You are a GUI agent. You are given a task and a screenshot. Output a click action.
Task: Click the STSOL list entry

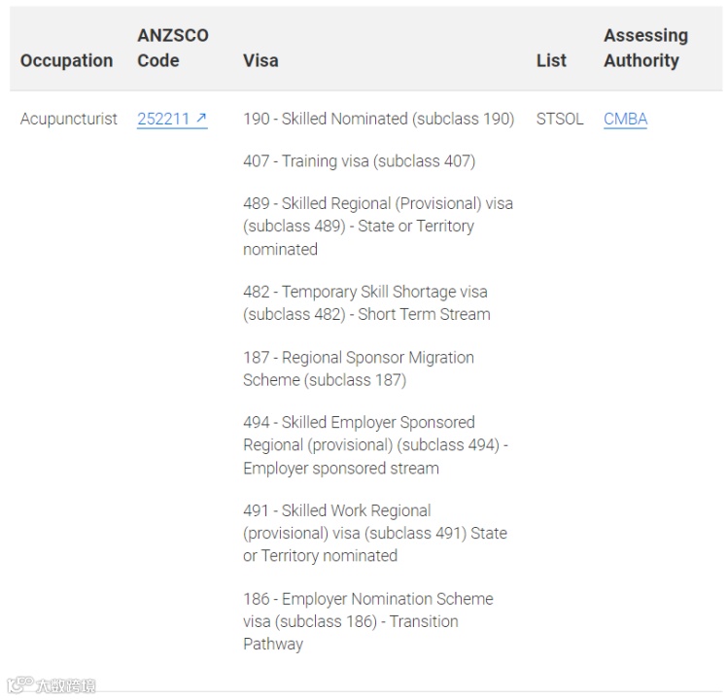[x=560, y=119]
